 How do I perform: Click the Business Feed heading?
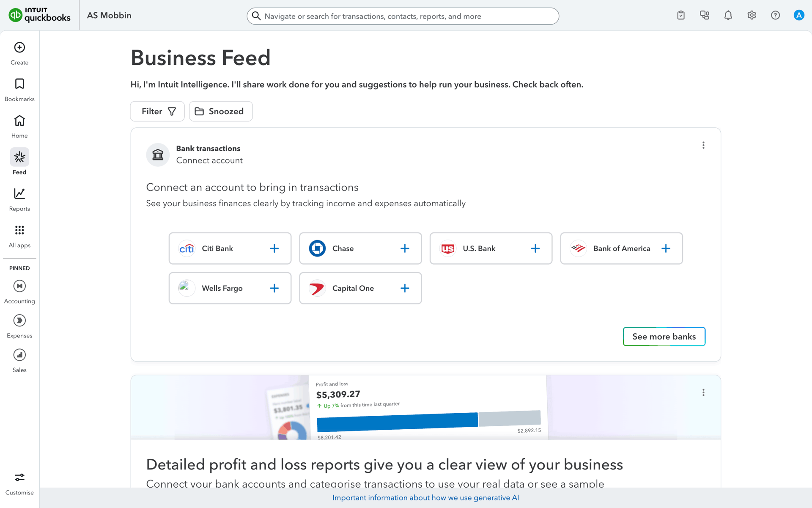pyautogui.click(x=200, y=58)
